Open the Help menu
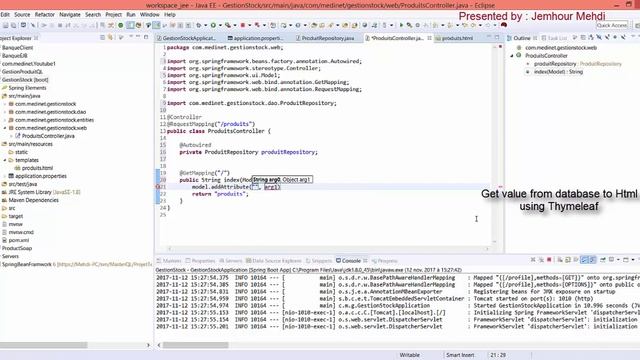 tap(170, 14)
